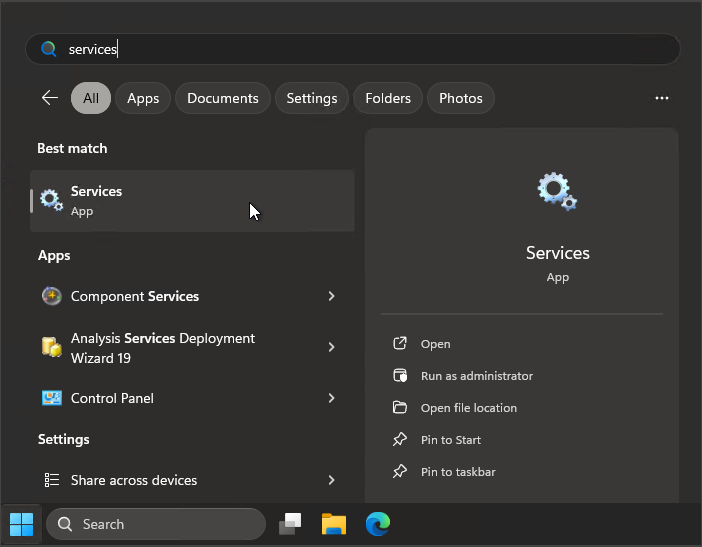Open the Services App best match result

193,201
